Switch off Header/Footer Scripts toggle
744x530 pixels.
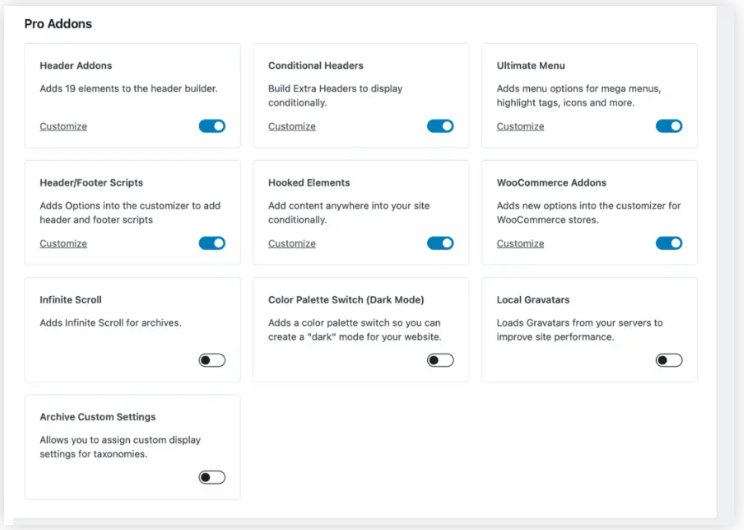(x=212, y=243)
